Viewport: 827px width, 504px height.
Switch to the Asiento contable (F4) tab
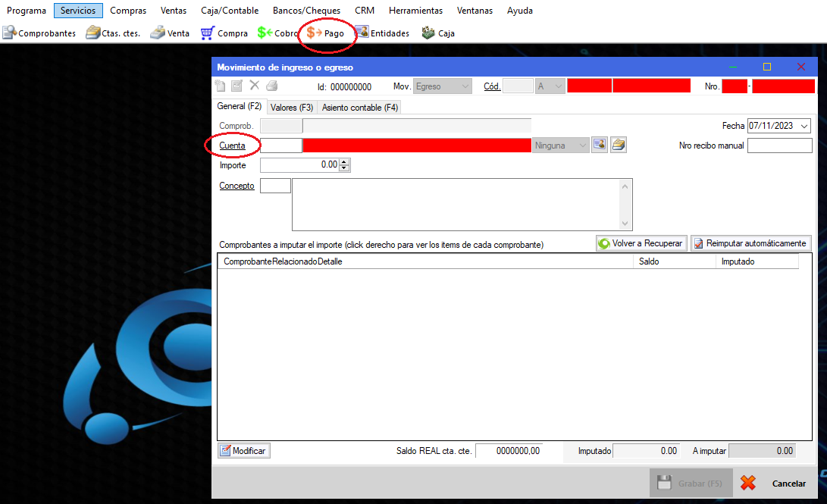point(360,108)
